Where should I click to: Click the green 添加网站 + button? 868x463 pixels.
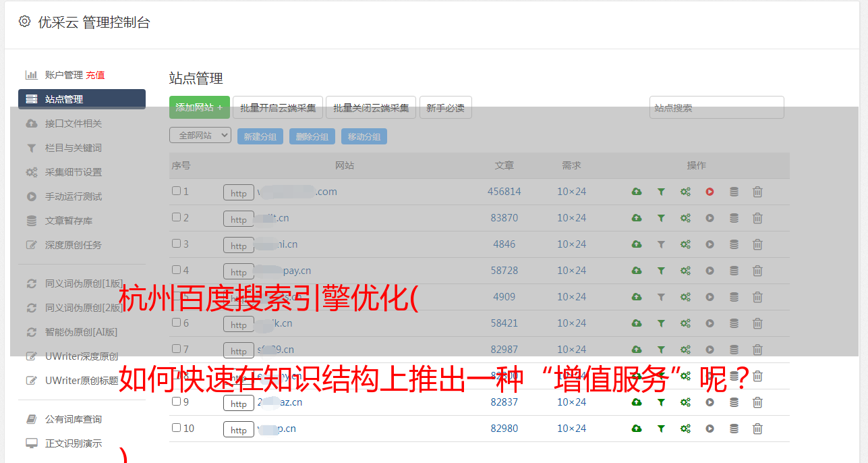pos(200,107)
